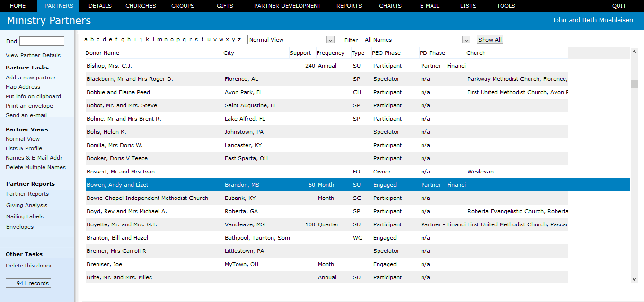
Task: Open the HOME menu
Action: click(18, 6)
